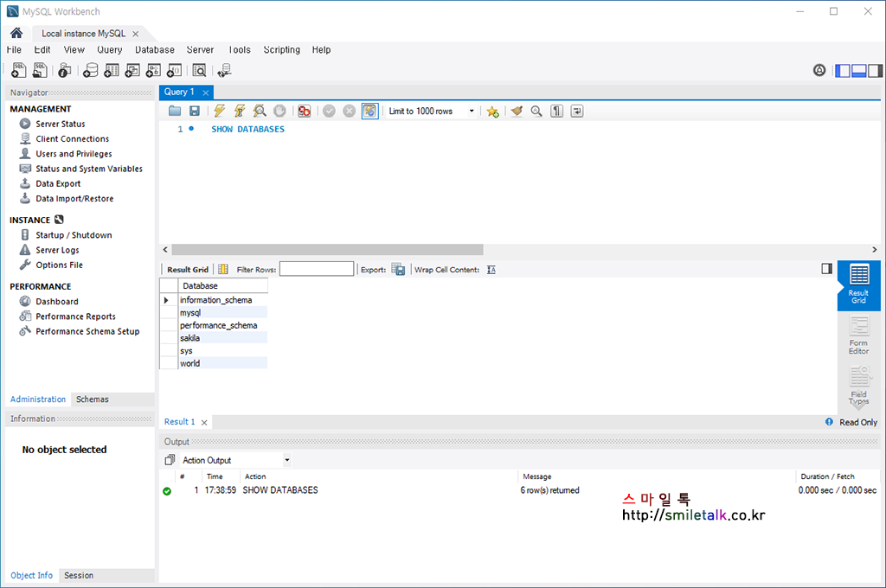Viewport: 886px width, 588px height.
Task: Click the Filter Rows input field
Action: click(317, 269)
